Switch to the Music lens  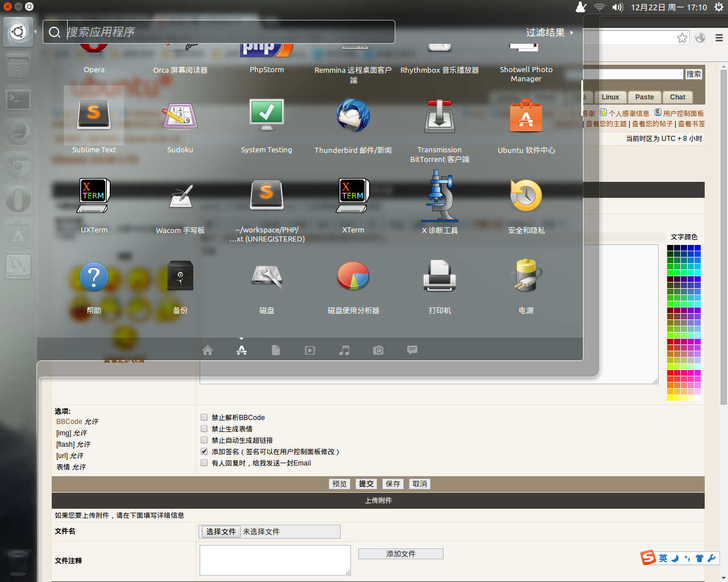click(x=344, y=350)
